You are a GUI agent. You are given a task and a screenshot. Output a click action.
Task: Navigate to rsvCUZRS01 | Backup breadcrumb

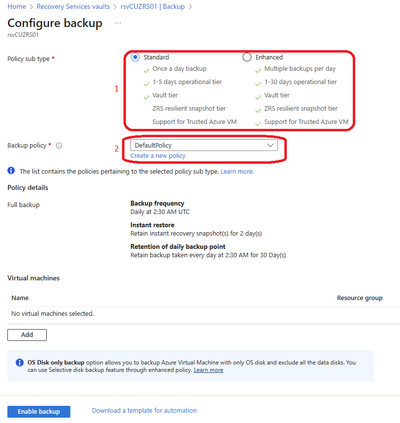[x=153, y=7]
